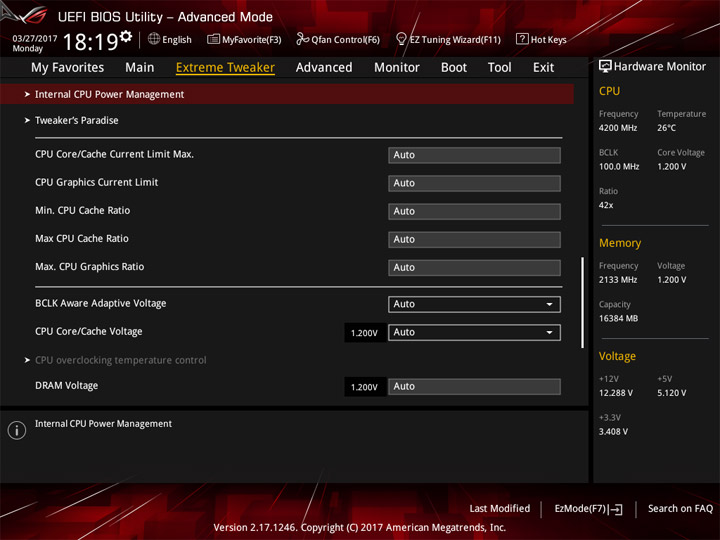Click the EzMode exit arrow icon

tap(616, 509)
